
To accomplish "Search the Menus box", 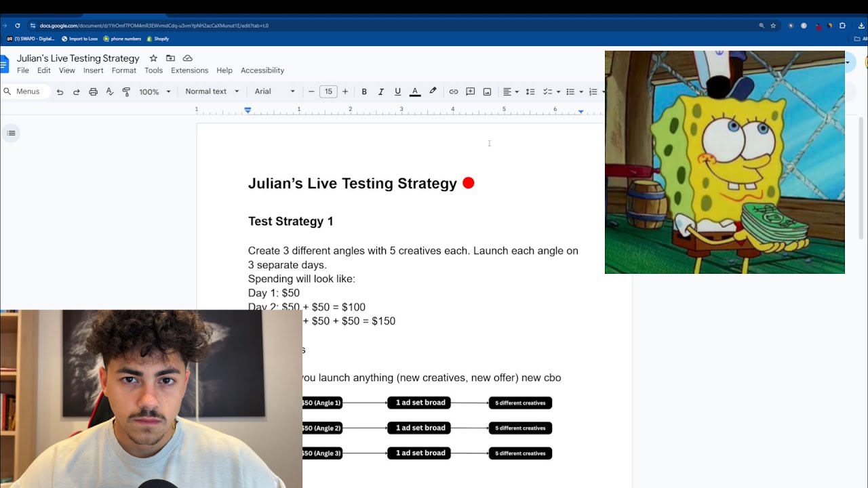I will 25,91.
